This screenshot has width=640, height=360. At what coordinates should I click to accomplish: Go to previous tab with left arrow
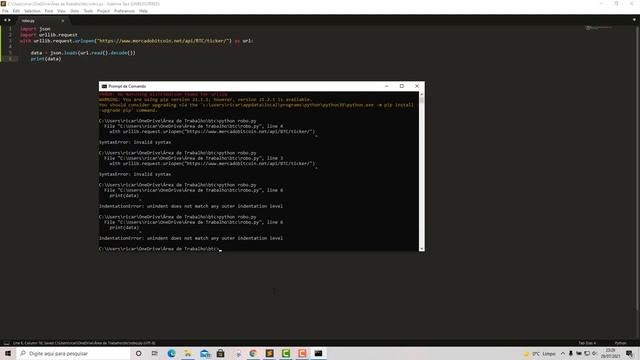coord(5,20)
